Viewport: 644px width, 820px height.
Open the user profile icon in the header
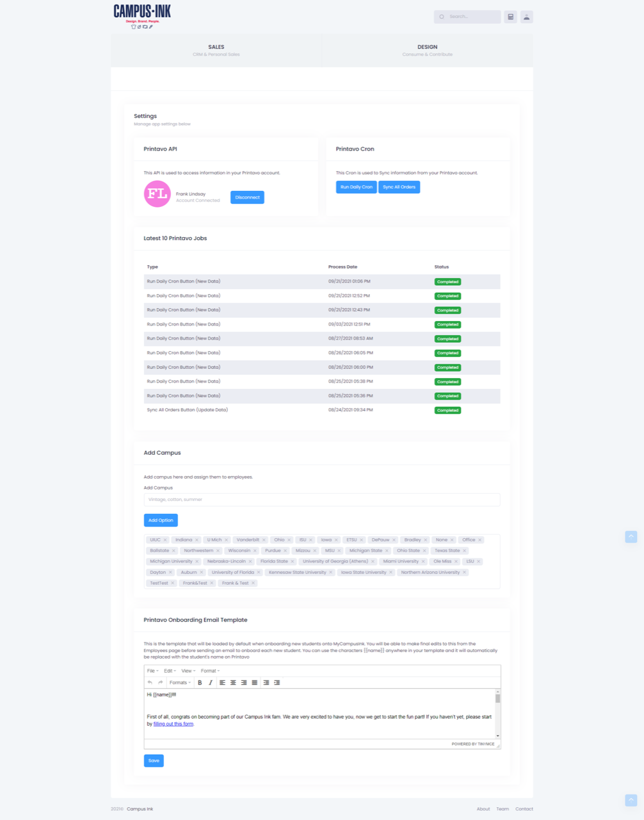click(526, 17)
